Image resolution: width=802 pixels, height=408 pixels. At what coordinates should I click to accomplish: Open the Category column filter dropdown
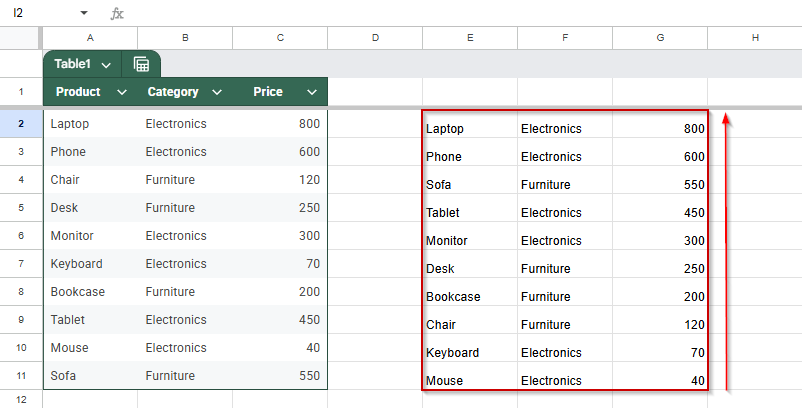point(217,92)
